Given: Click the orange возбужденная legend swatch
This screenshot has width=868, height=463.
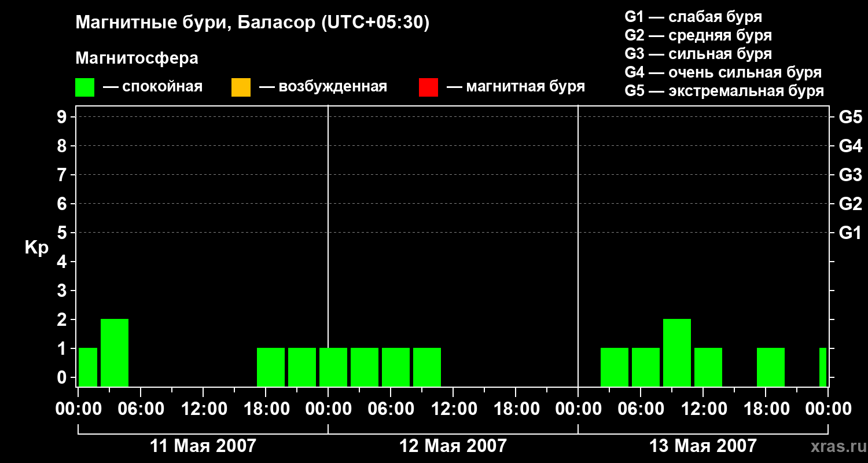Looking at the screenshot, I should point(241,87).
